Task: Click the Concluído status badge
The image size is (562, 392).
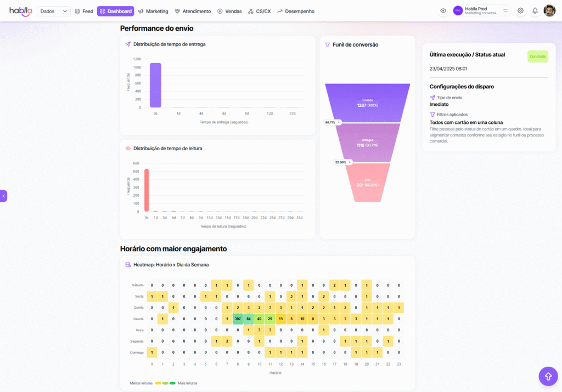Action: click(x=537, y=56)
